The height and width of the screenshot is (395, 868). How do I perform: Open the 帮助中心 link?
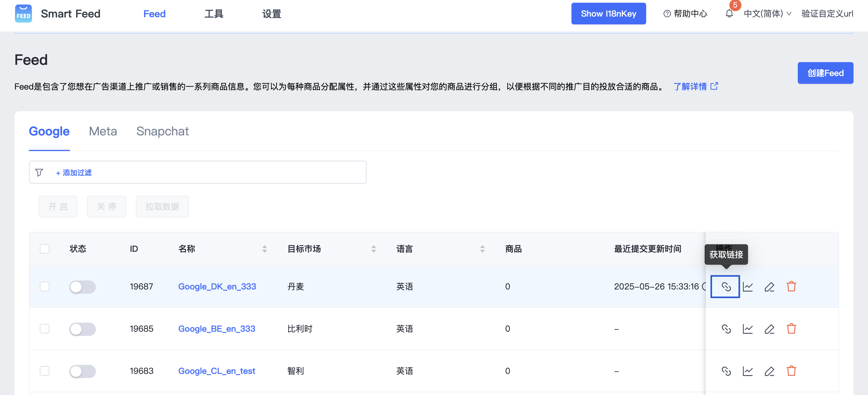690,14
